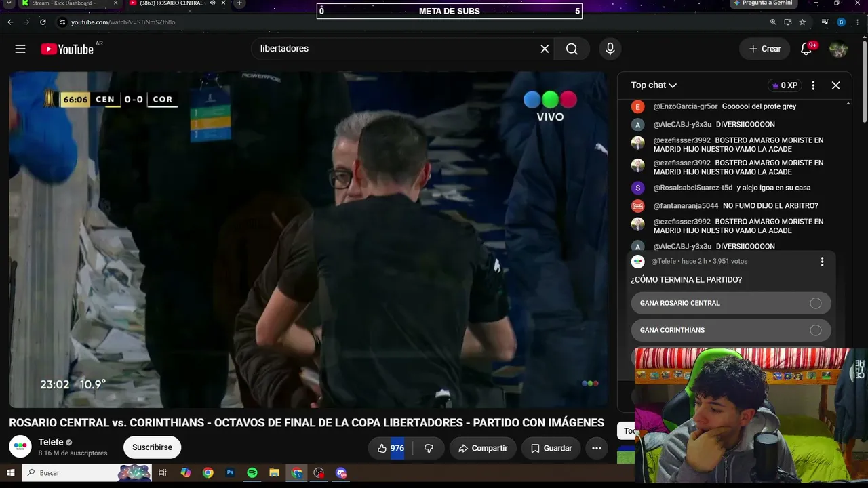The width and height of the screenshot is (868, 488).
Task: Close the ROSARIO CENTRAL tab
Action: [223, 3]
